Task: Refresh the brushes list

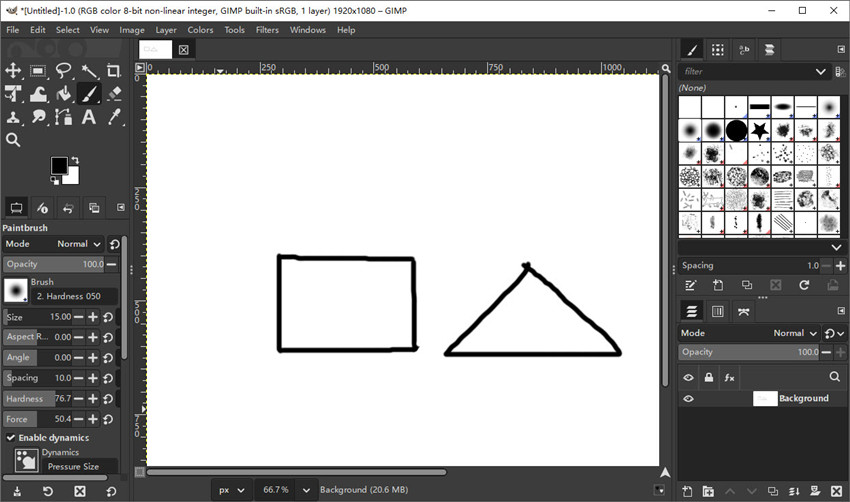Action: [x=804, y=285]
